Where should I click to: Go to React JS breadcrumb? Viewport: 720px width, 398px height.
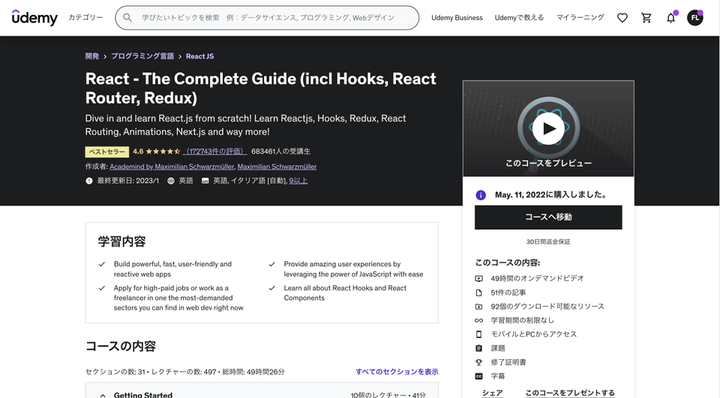200,56
